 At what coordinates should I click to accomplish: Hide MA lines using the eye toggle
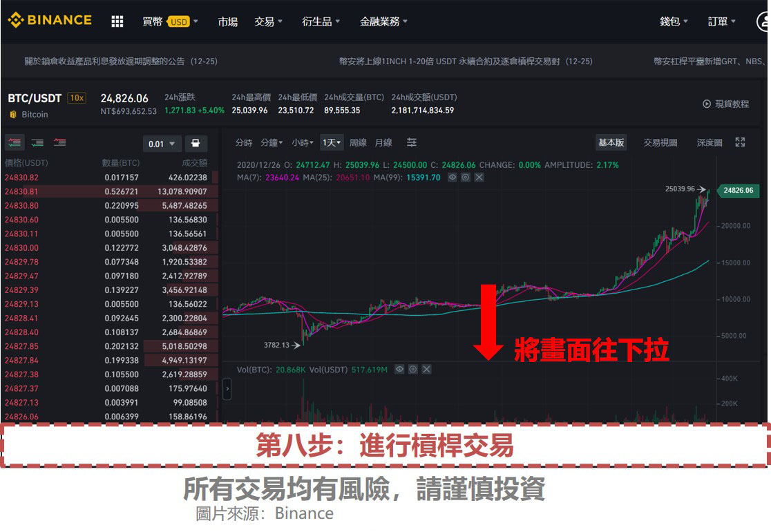(x=452, y=178)
